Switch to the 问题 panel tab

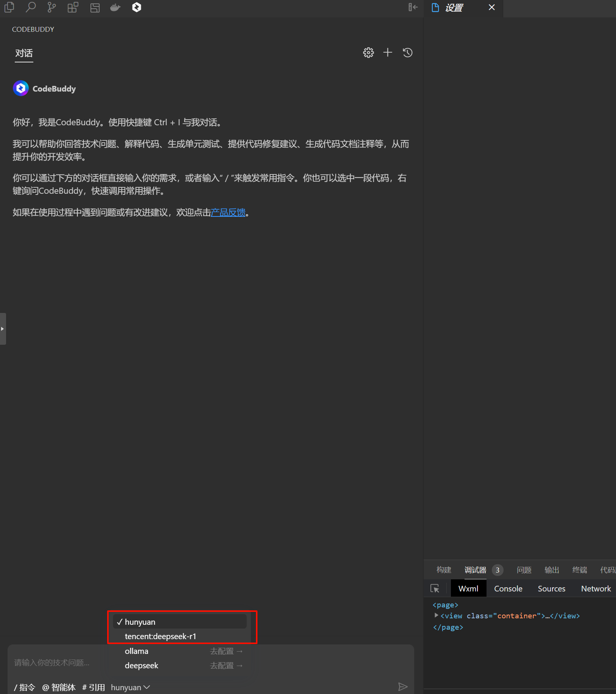(x=524, y=570)
